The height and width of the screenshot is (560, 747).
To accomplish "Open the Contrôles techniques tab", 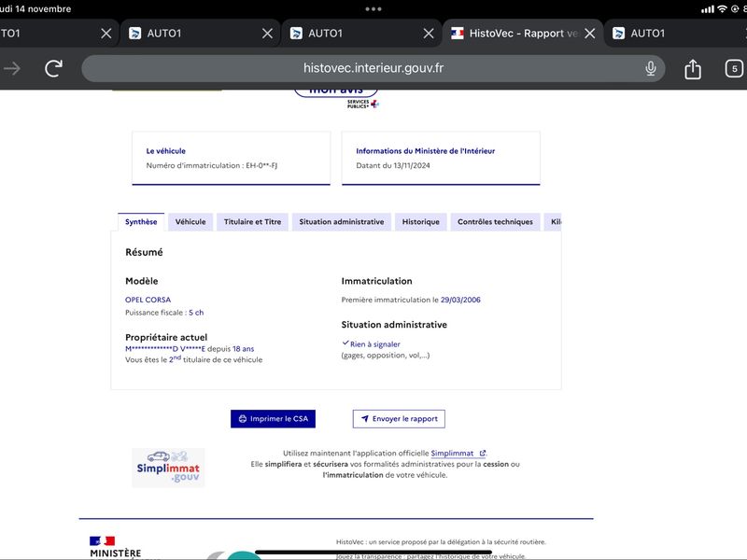I will click(x=496, y=222).
